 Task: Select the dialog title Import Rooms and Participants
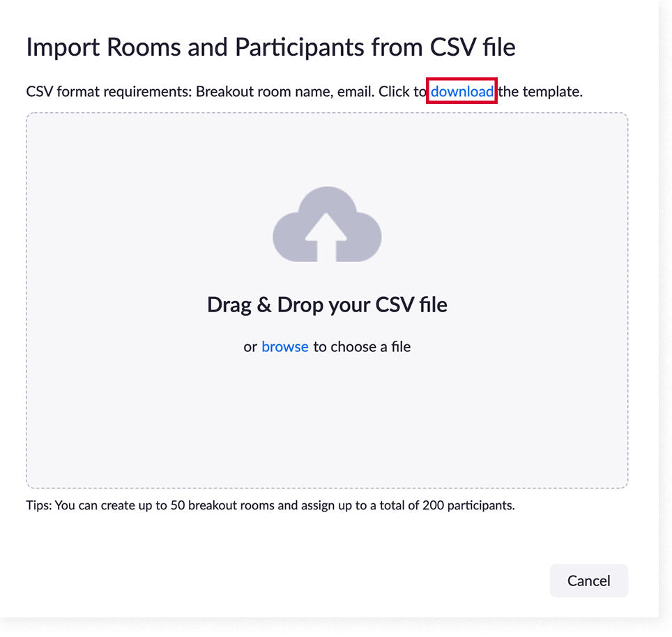pyautogui.click(x=270, y=47)
